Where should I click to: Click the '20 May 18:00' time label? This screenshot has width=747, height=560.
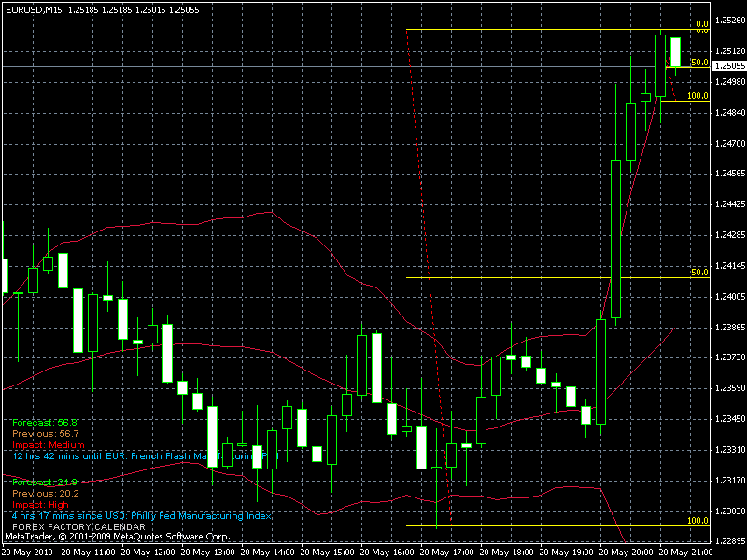point(506,553)
